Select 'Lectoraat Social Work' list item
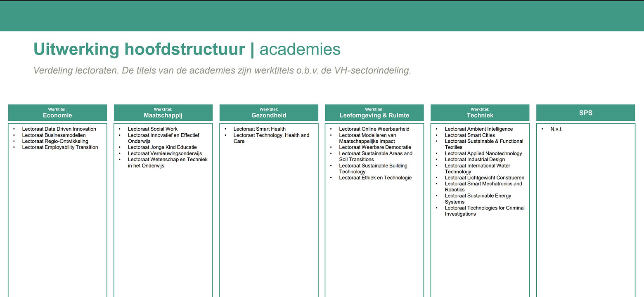This screenshot has width=644, height=297. (x=153, y=129)
